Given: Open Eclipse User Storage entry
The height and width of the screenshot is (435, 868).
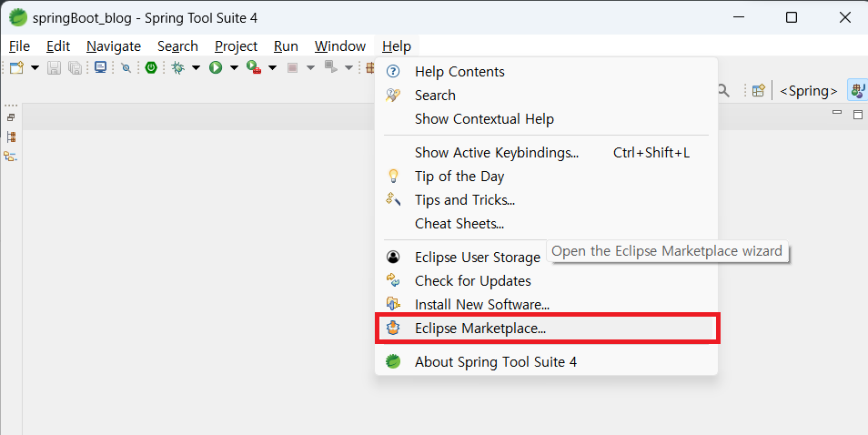Looking at the screenshot, I should [547, 258].
